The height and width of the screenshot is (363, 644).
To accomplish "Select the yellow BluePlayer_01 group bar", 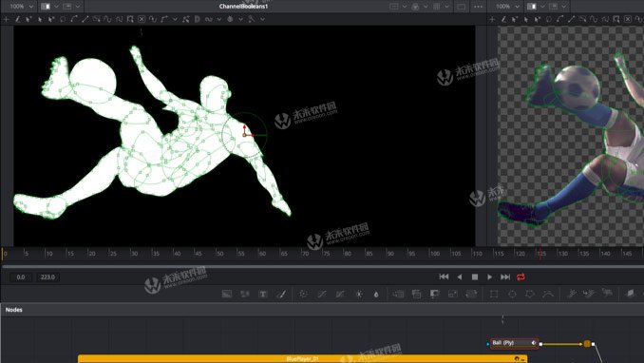I will (303, 359).
